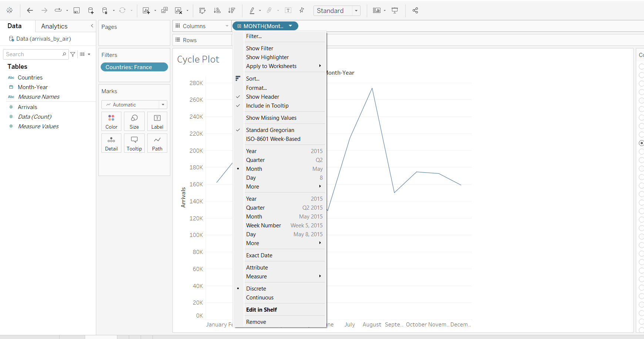
Task: Click the New Data Source icon
Action: pos(91,10)
